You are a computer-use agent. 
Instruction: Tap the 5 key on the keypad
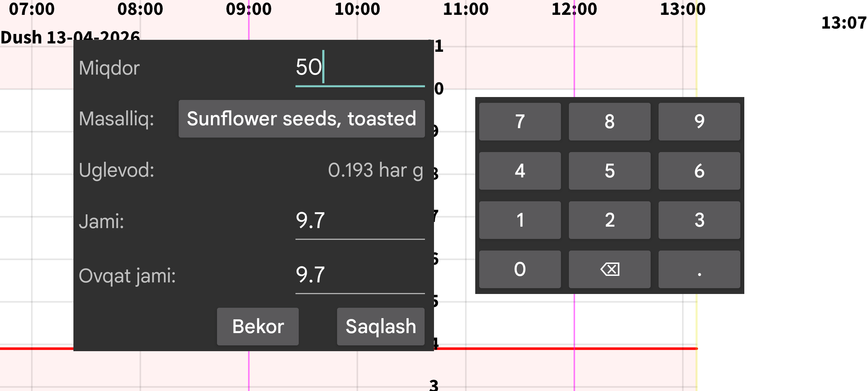click(609, 171)
